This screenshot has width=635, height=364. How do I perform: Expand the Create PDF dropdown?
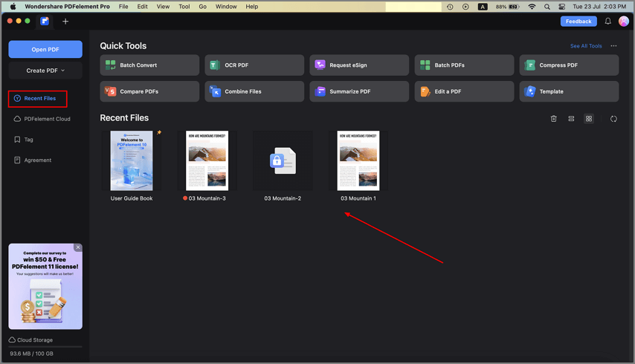[x=45, y=71]
